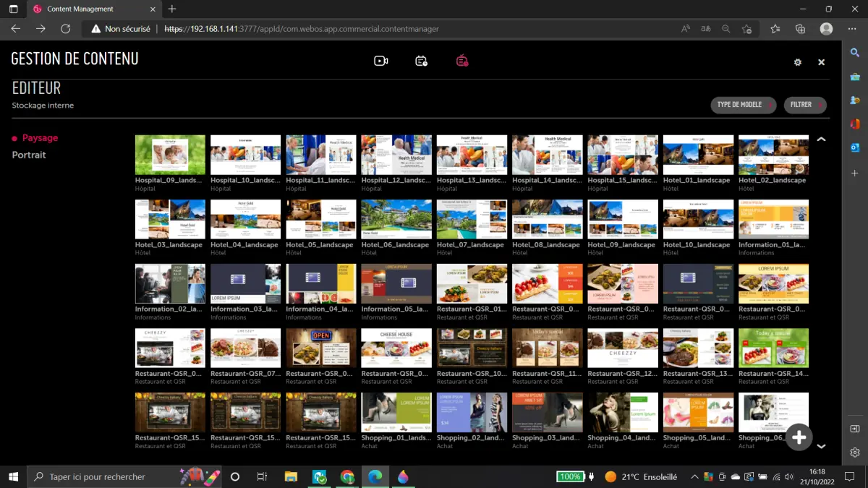The width and height of the screenshot is (868, 488).
Task: Toggle the speaker volume in system tray
Action: 788,476
